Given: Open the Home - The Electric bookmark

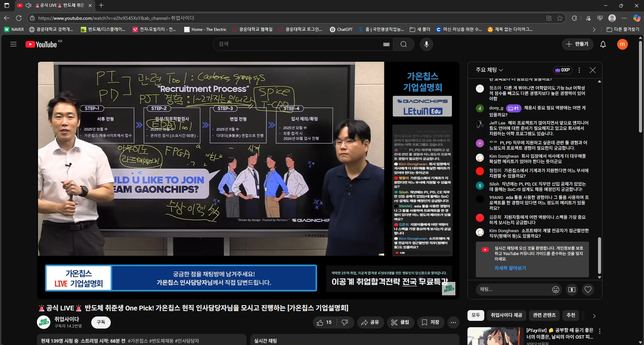Looking at the screenshot, I should coord(205,30).
